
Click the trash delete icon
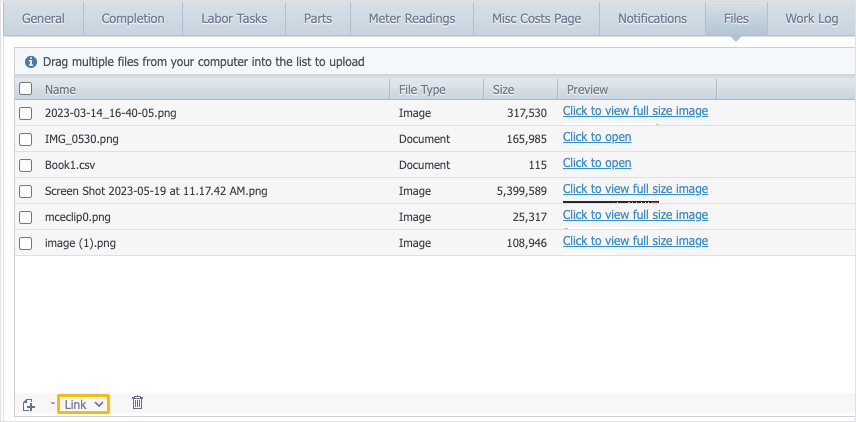pos(138,403)
